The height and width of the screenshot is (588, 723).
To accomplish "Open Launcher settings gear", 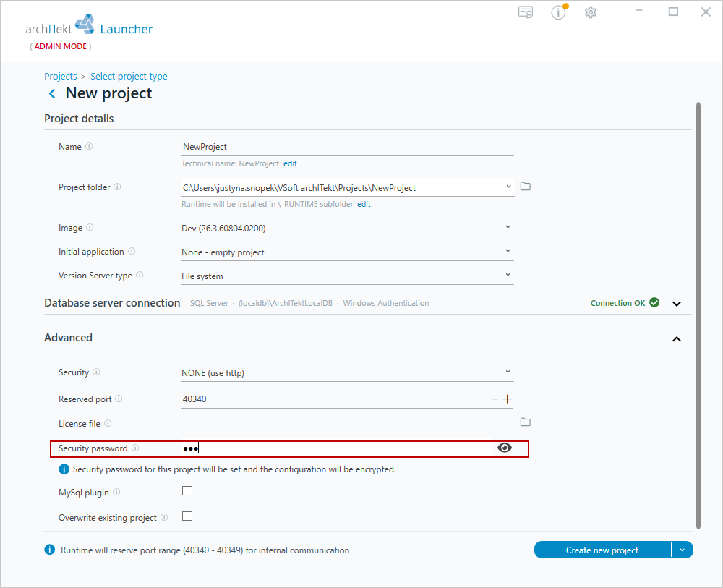I will coord(591,12).
